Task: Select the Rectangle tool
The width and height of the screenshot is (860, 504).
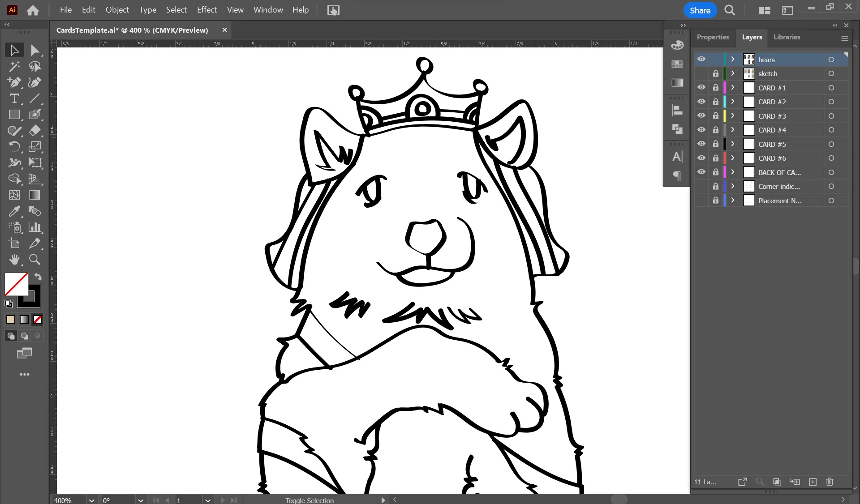Action: 14,115
